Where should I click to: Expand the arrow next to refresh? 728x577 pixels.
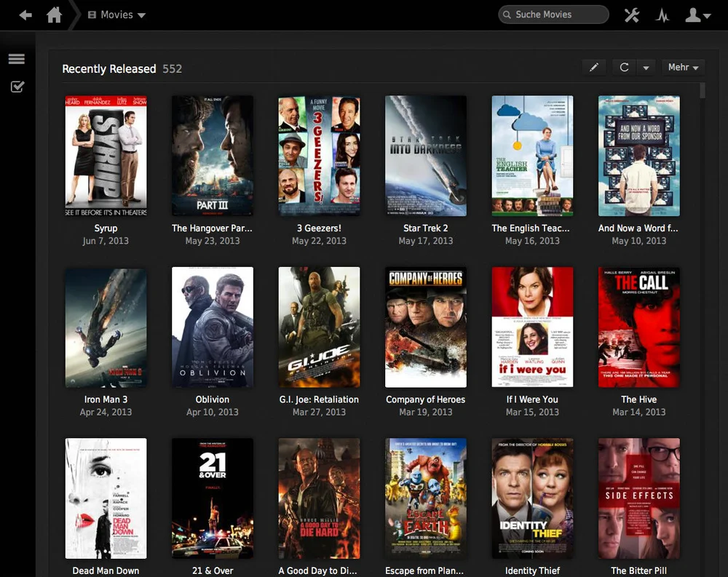click(646, 68)
